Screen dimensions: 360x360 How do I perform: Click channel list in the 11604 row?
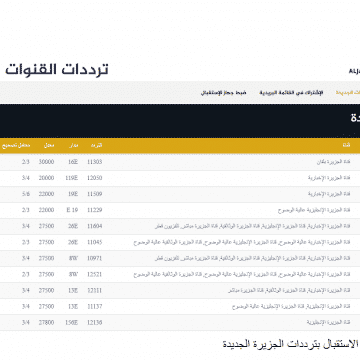click(252, 226)
